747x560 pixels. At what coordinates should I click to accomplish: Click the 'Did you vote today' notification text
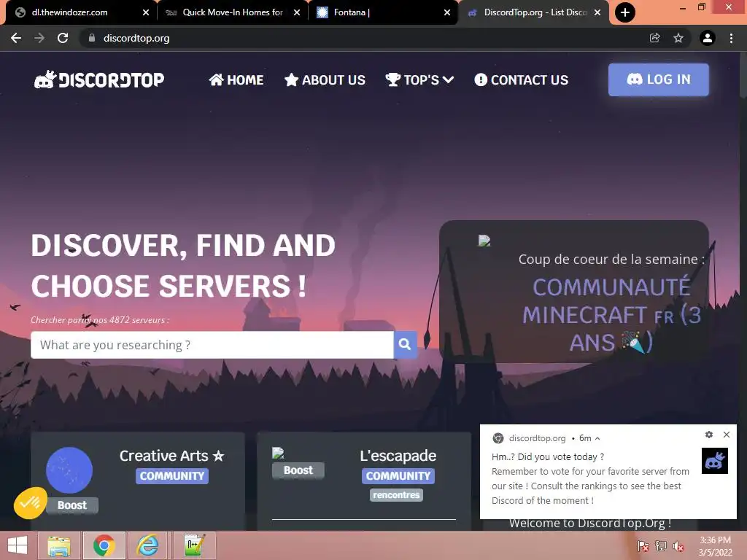pos(548,456)
